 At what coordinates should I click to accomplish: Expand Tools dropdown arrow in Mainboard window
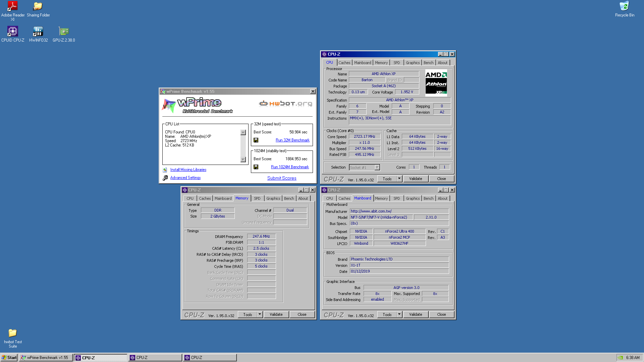399,314
